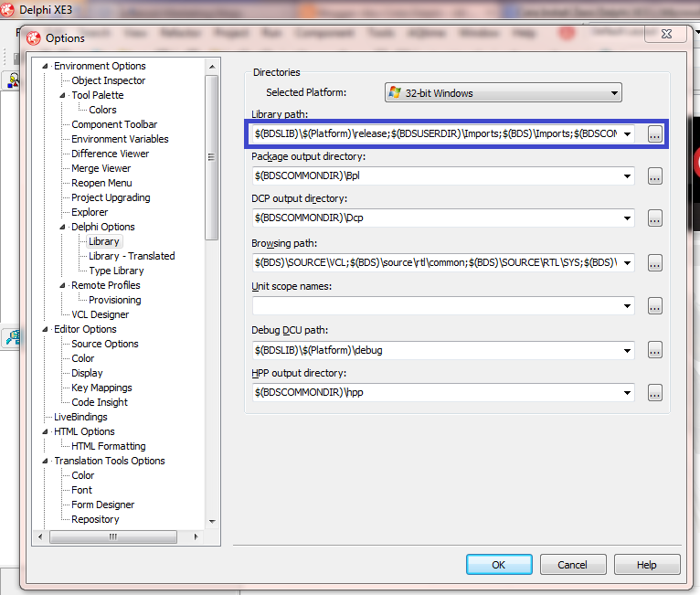The image size is (700, 595).
Task: Select Repository tree item
Action: [x=96, y=519]
